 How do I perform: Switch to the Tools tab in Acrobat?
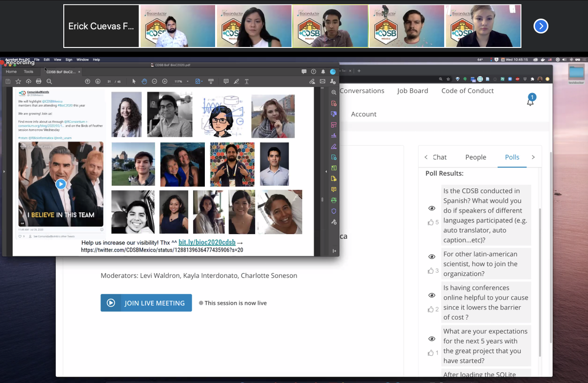click(x=28, y=72)
